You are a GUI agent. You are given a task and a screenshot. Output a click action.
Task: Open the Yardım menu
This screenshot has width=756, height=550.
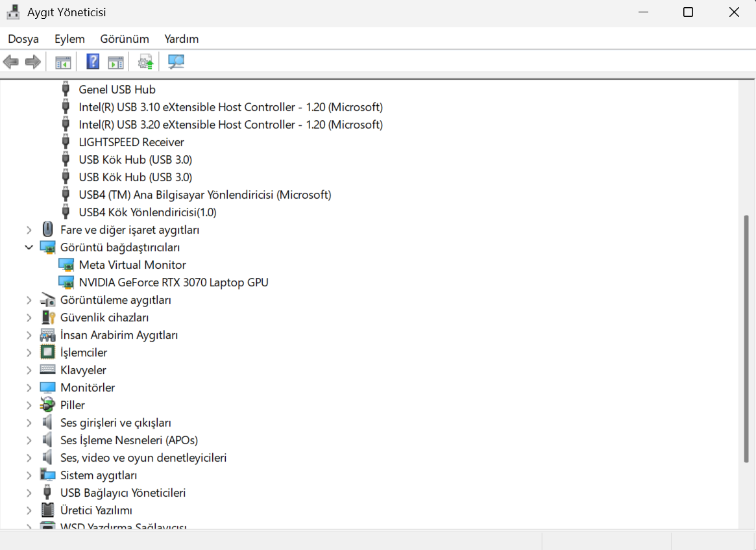[x=181, y=38]
